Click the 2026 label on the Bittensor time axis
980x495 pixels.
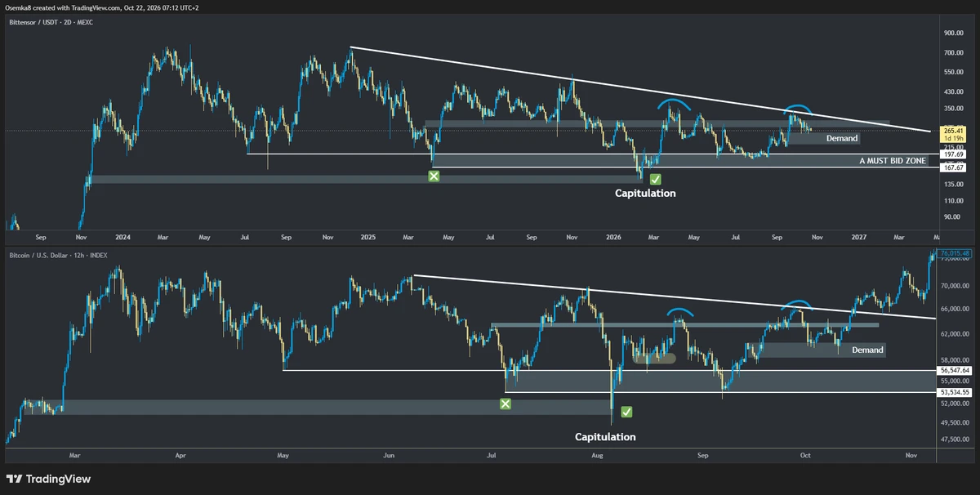pos(614,238)
